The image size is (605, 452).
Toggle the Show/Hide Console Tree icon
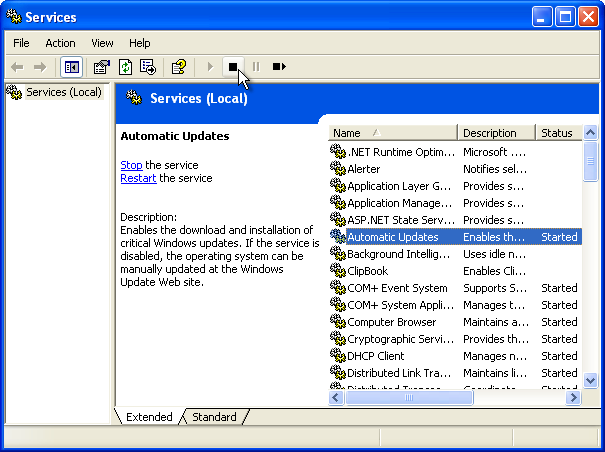click(x=71, y=67)
